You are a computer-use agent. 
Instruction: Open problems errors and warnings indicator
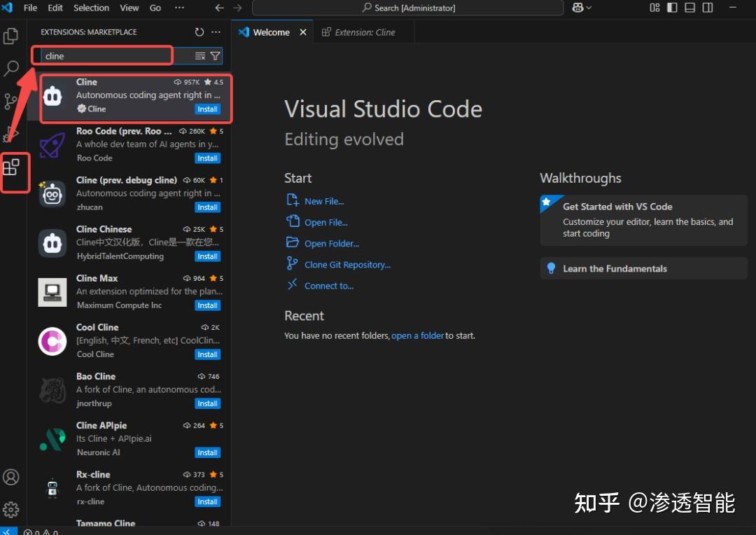pyautogui.click(x=41, y=531)
